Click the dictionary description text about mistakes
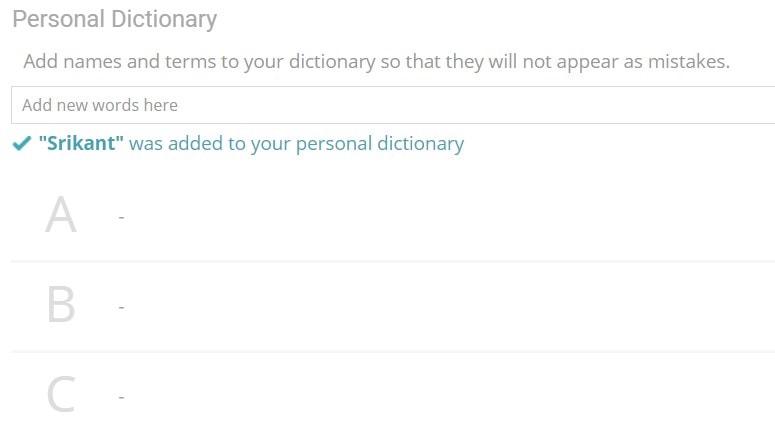The height and width of the screenshot is (428, 775). click(x=376, y=61)
